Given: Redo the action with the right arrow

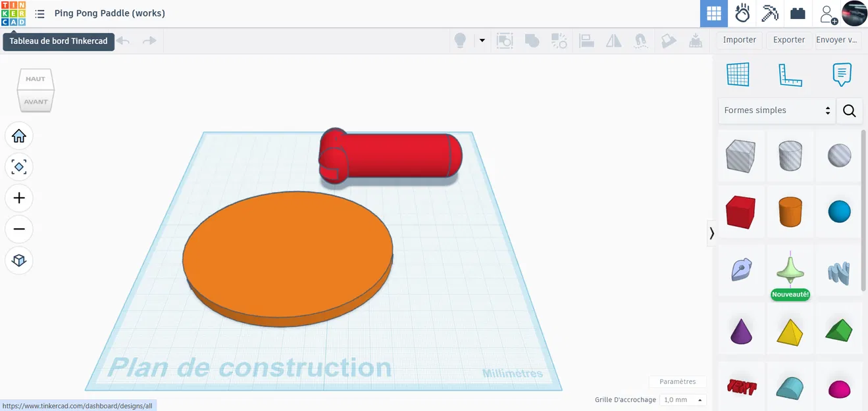Looking at the screenshot, I should (x=149, y=41).
